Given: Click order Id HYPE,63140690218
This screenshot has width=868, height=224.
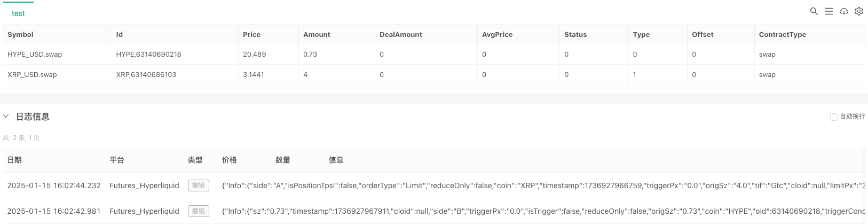Looking at the screenshot, I should [148, 54].
